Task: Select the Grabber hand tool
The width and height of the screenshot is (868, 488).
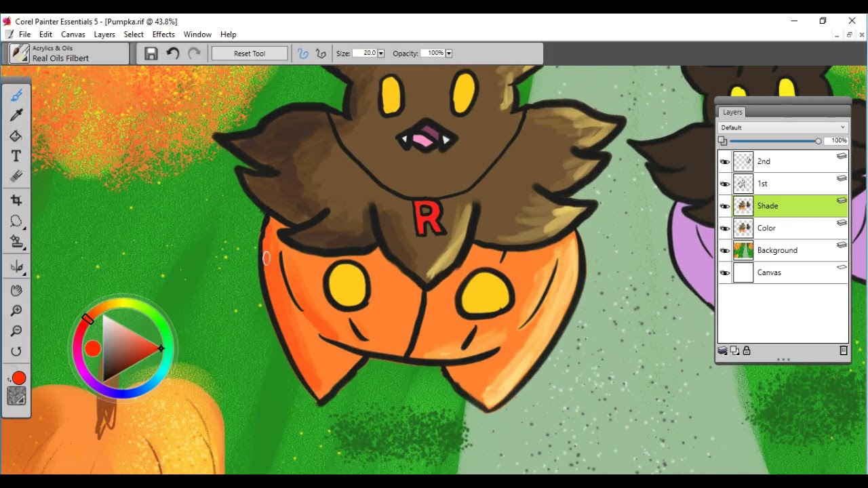Action: pyautogui.click(x=16, y=291)
